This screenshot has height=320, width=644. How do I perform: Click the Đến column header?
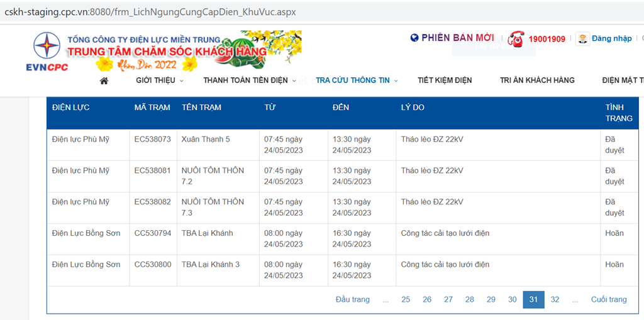(341, 108)
